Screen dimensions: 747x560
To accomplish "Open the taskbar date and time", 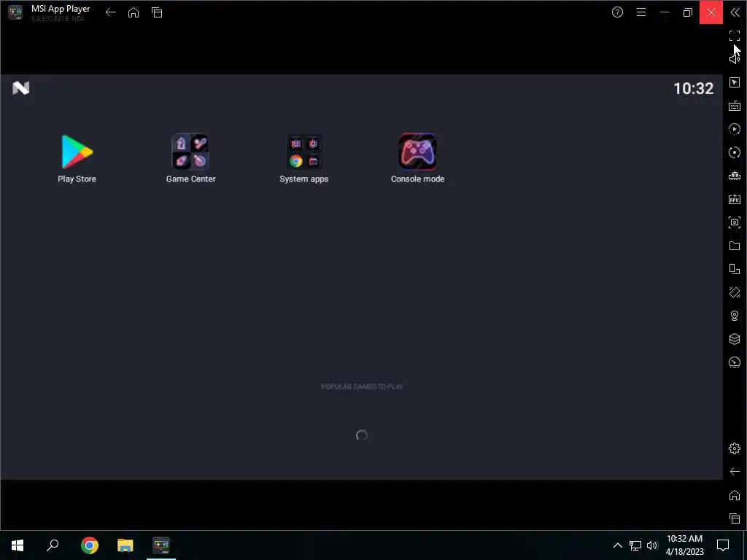I will click(684, 545).
